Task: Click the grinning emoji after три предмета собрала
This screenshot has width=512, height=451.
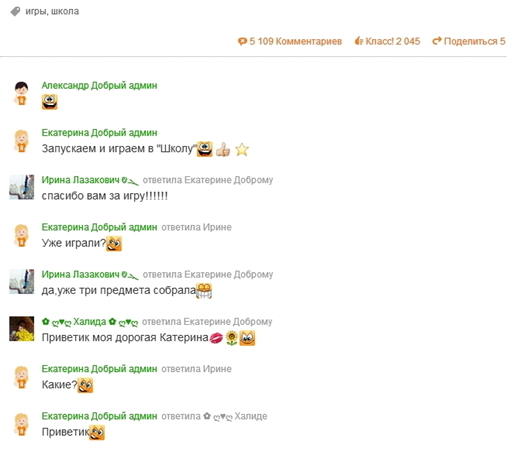Action: coord(204,291)
